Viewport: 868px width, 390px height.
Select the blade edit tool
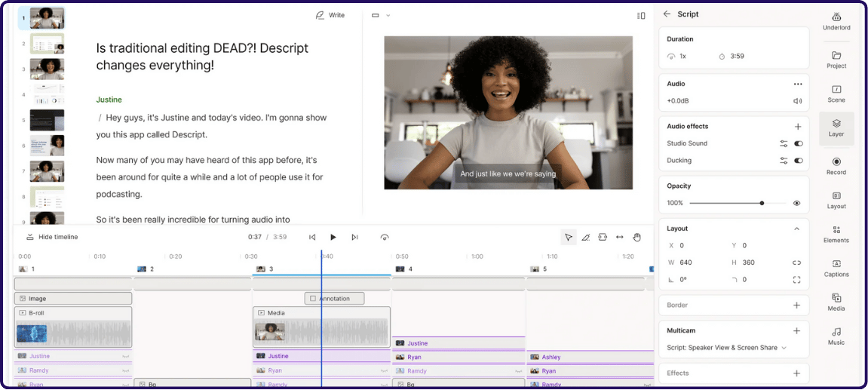point(586,237)
